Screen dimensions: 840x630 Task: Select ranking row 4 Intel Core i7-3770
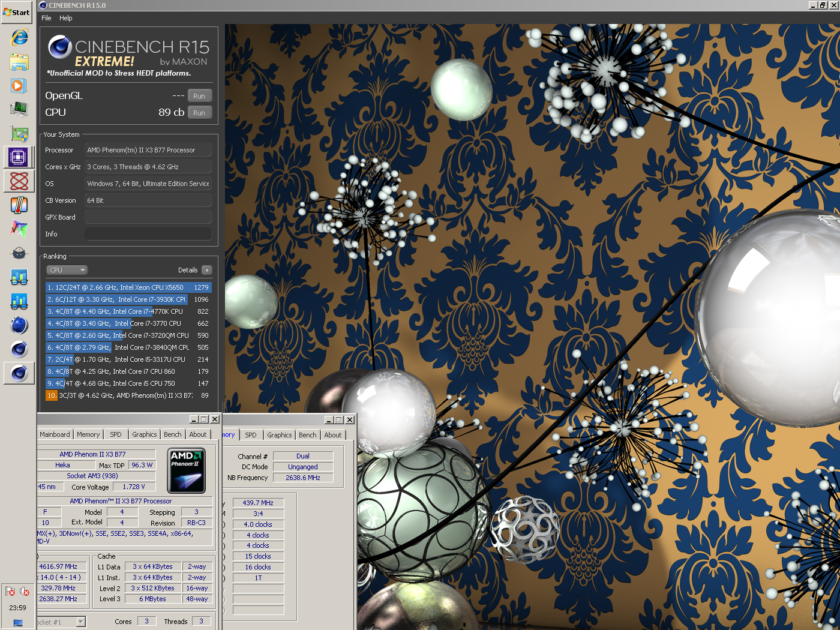(x=128, y=323)
